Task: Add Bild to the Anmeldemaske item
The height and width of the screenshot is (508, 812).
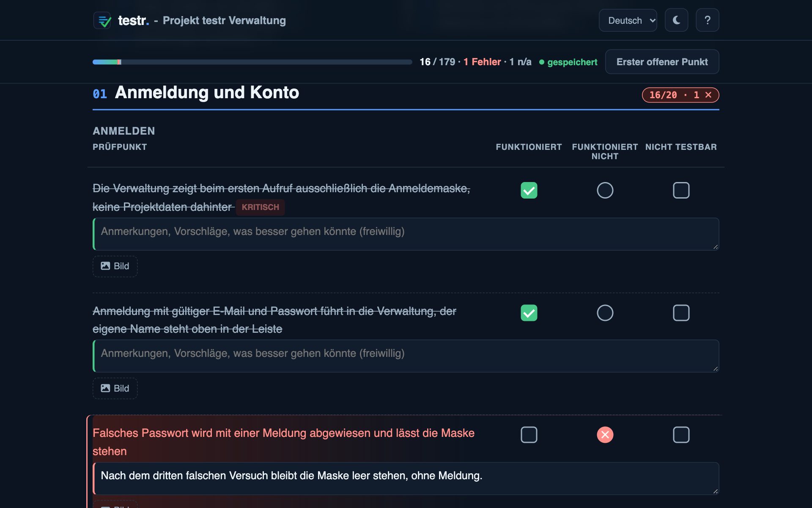Action: pyautogui.click(x=115, y=266)
